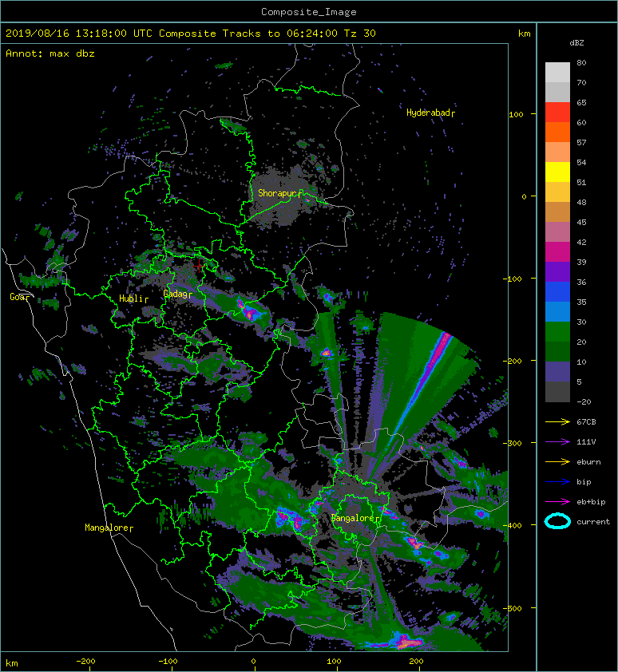The height and width of the screenshot is (672, 618).
Task: Pick the slate purple 5-10 dBZ swatch
Action: point(557,371)
